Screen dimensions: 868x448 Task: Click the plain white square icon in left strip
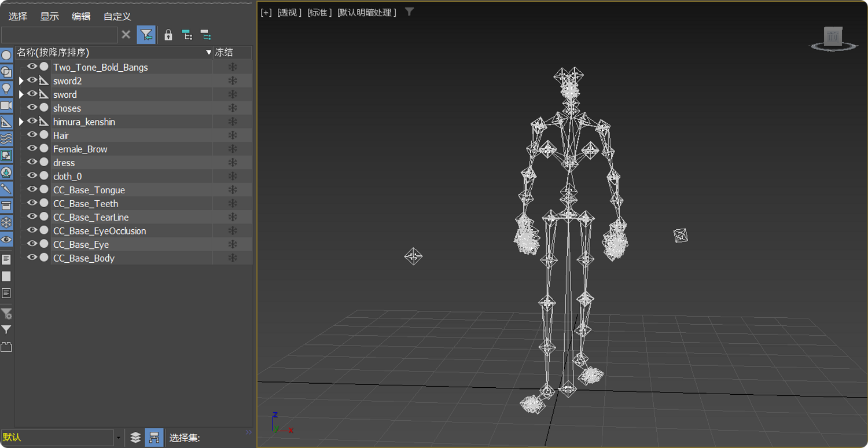(x=6, y=276)
